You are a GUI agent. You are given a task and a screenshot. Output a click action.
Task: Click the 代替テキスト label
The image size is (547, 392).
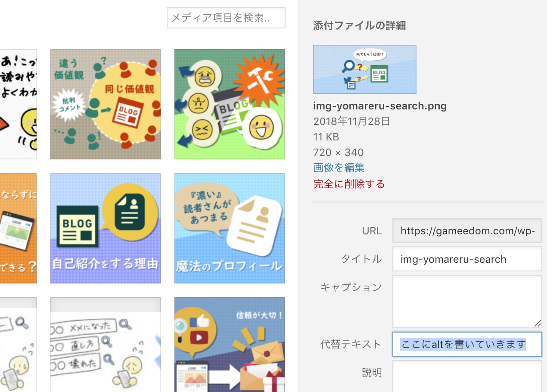(x=351, y=344)
